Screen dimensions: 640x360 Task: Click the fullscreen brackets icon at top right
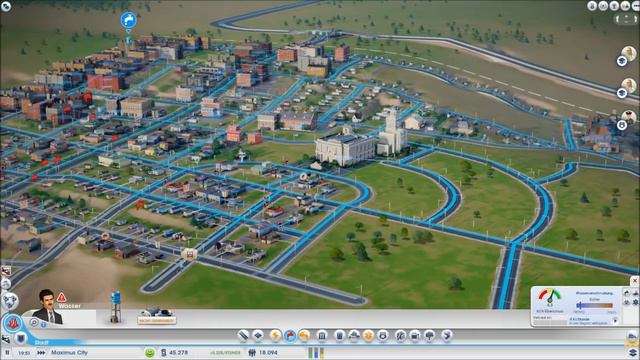(x=626, y=19)
